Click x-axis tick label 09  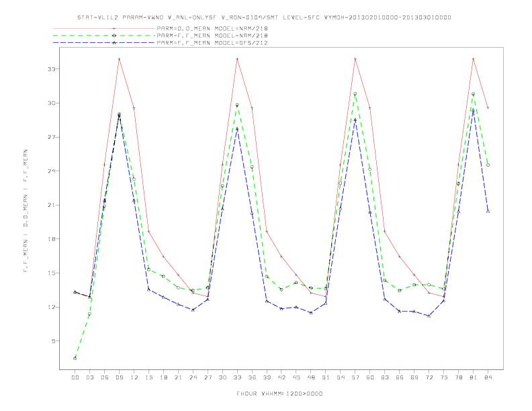coord(119,377)
